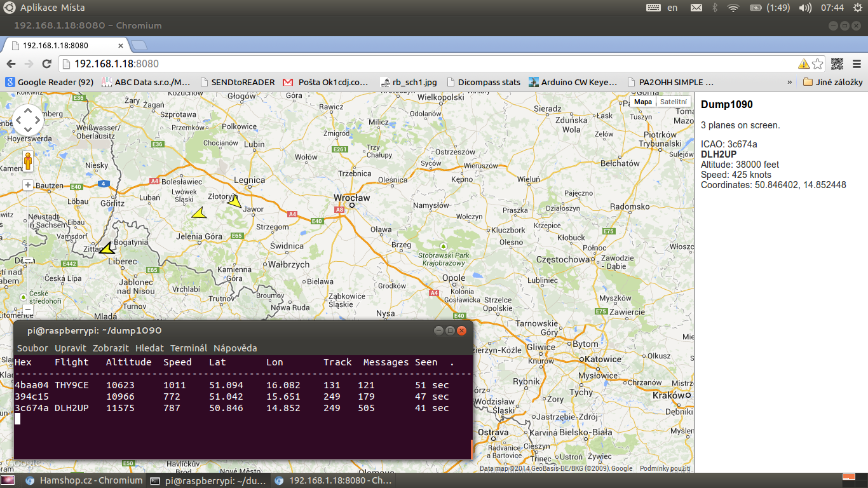Click the yellow warning triangle in address bar
The height and width of the screenshot is (488, 868).
pos(804,64)
